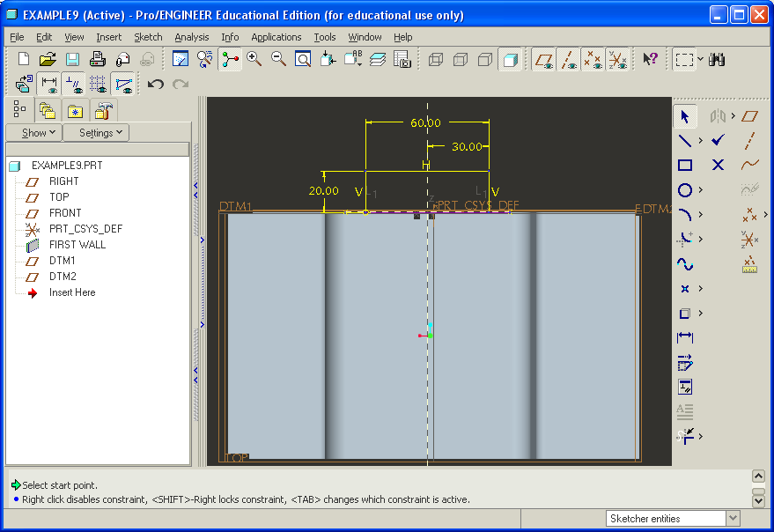Select the Line sketch tool
774x532 pixels.
tap(685, 140)
